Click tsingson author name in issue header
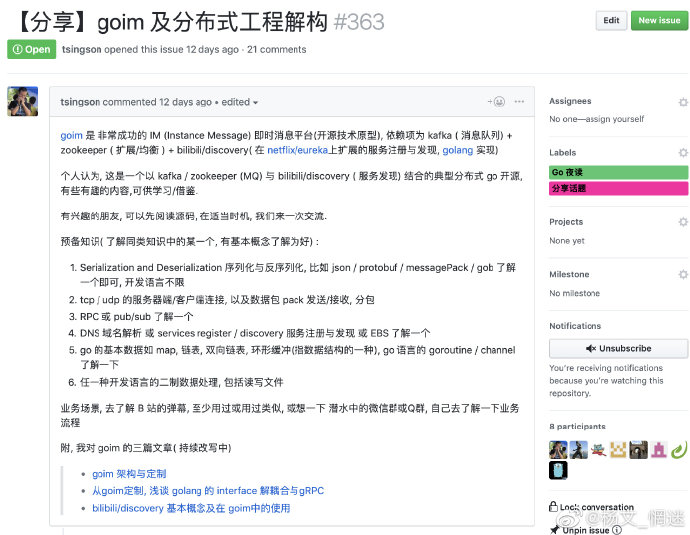 click(x=81, y=49)
